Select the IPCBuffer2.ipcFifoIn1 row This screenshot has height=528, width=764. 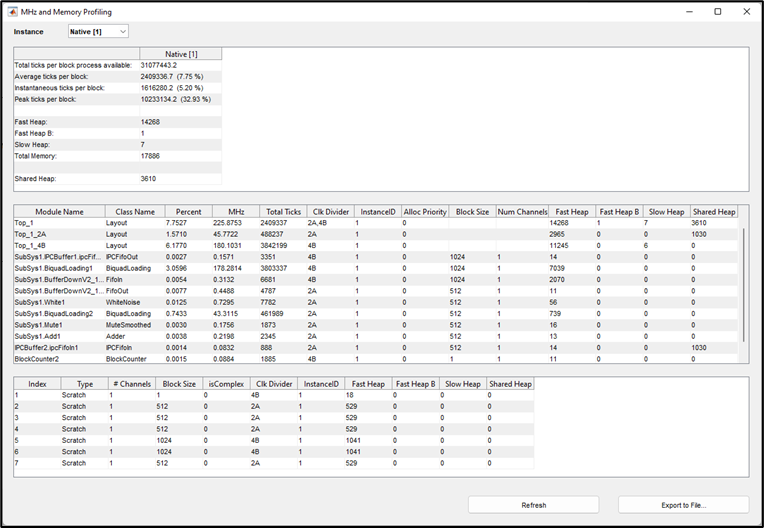coord(59,347)
